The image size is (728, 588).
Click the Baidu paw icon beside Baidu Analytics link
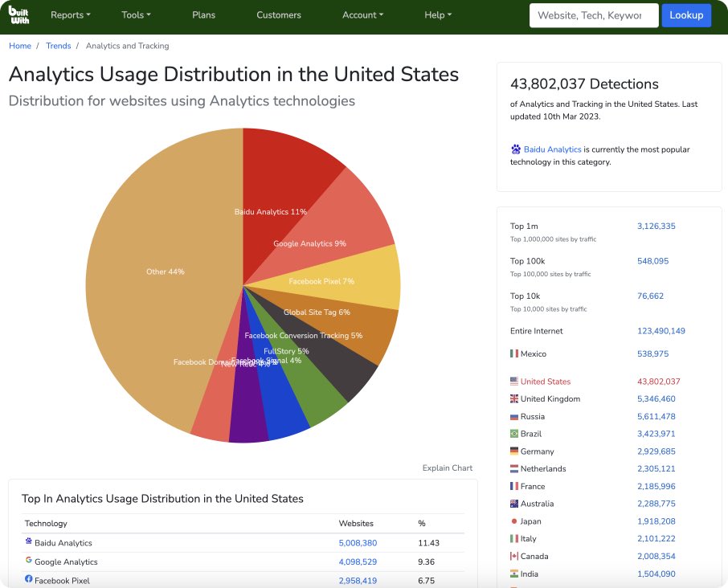[515, 149]
